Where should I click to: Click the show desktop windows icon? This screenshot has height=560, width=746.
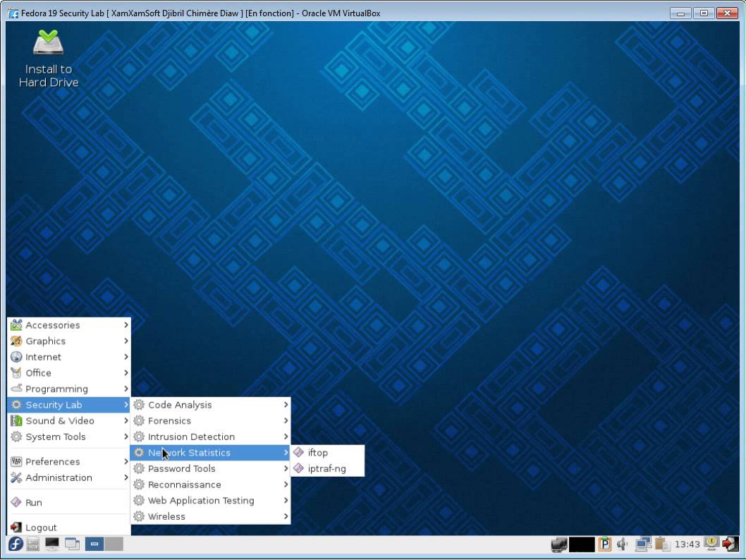(x=73, y=543)
